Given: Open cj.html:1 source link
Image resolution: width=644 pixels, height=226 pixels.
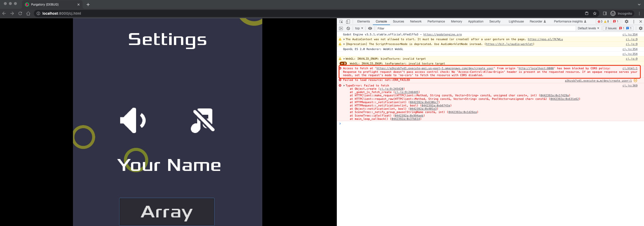Looking at the screenshot, I should pos(630,69).
